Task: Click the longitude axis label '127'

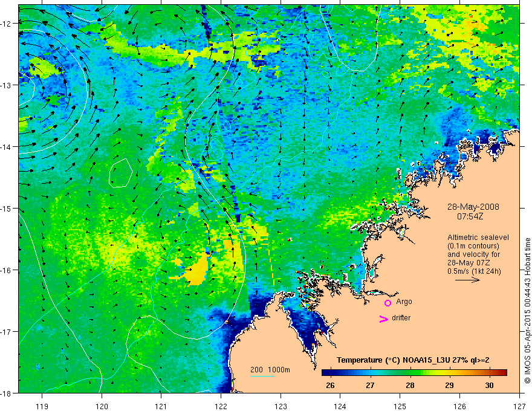Action: 519,406
